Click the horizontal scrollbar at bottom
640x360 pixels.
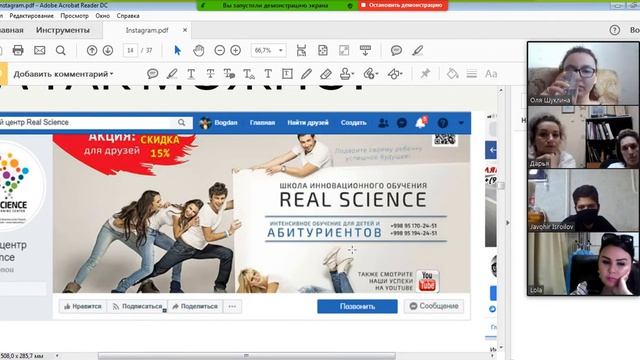click(247, 356)
